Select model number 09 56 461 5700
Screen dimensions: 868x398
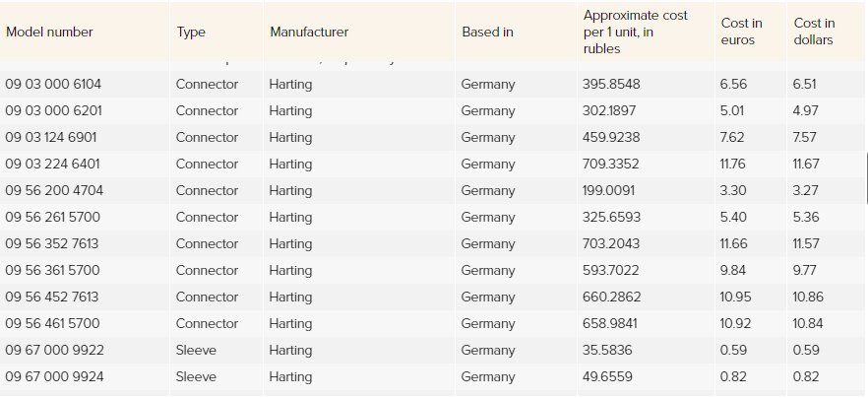[52, 324]
